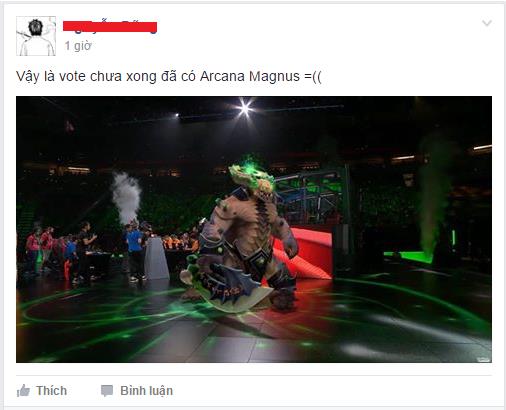Click the bright stage spotlight in photo
Screen dimensions: 506x410
(x=245, y=108)
